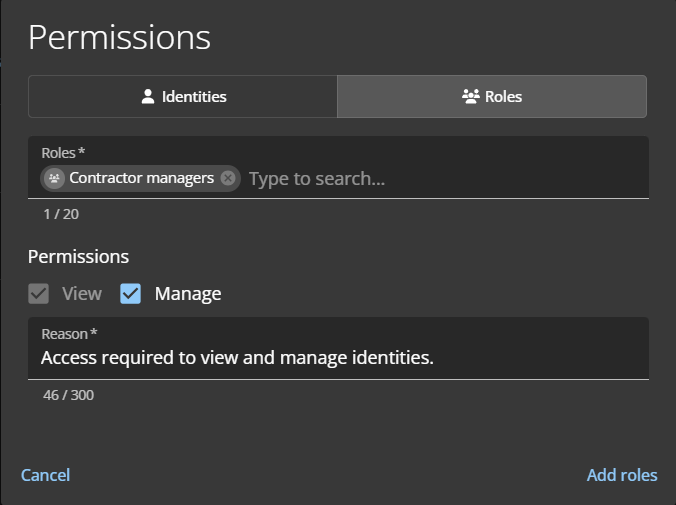This screenshot has width=676, height=505.
Task: Click the 'View' checkbox label text
Action: [82, 294]
